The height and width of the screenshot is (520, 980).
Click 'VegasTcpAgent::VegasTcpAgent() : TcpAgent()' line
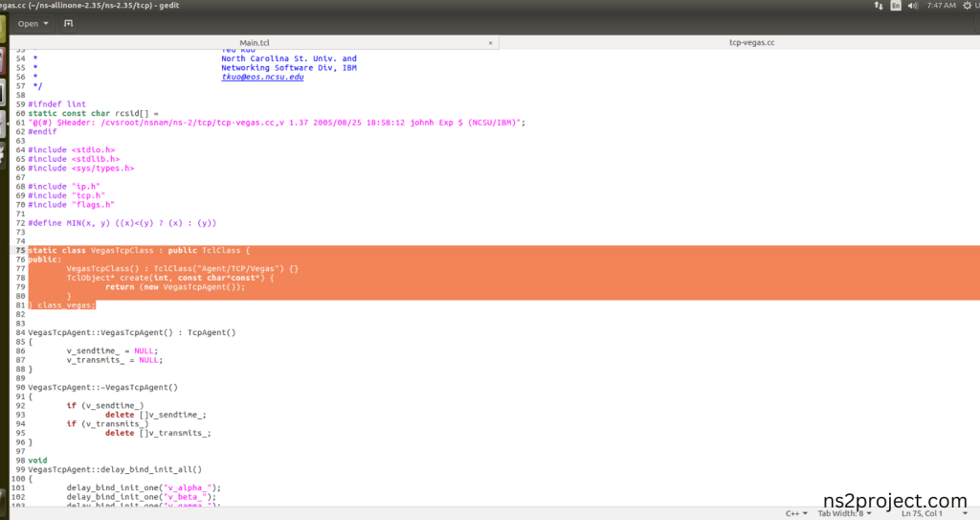(x=132, y=333)
